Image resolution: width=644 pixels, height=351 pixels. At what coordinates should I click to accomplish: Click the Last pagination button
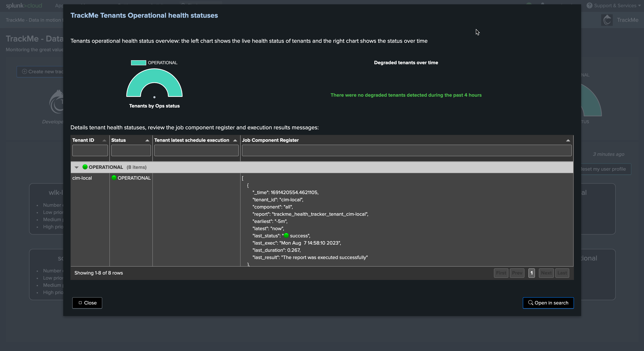[x=562, y=273]
